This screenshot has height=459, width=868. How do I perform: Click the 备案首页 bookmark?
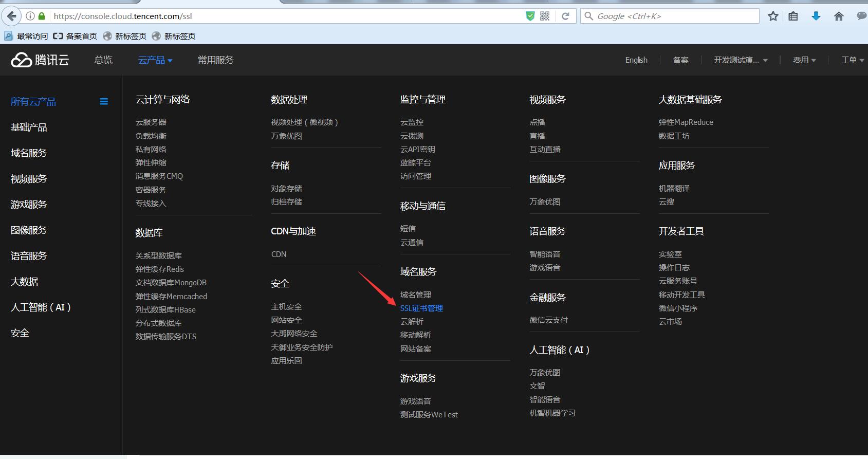click(x=75, y=36)
